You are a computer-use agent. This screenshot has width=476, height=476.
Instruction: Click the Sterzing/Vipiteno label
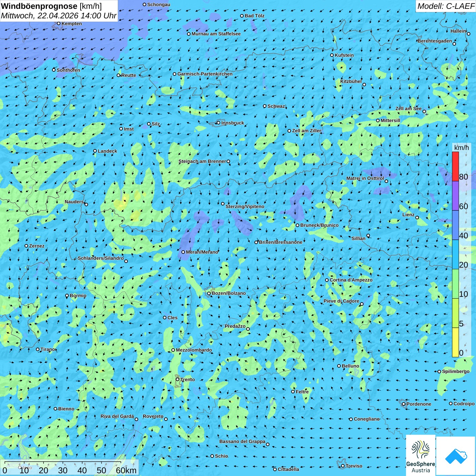(245, 206)
